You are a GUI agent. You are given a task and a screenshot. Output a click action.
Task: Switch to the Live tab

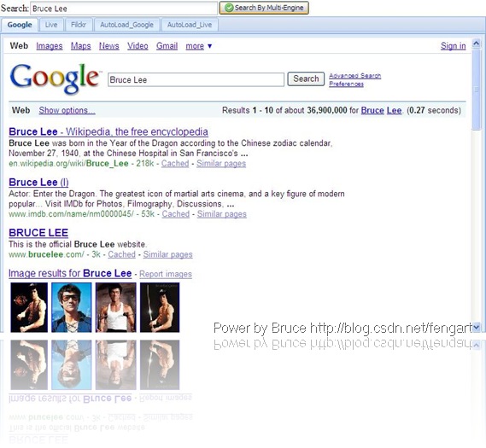[51, 25]
